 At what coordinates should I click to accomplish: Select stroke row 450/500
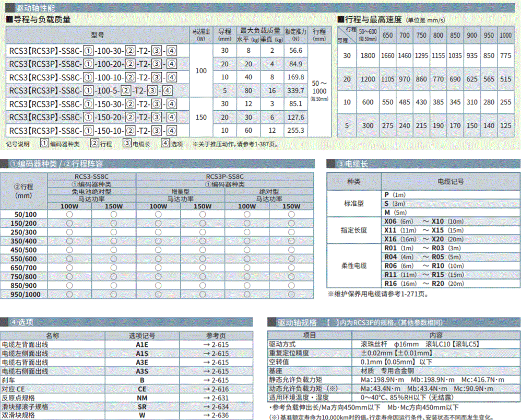[x=157, y=250]
